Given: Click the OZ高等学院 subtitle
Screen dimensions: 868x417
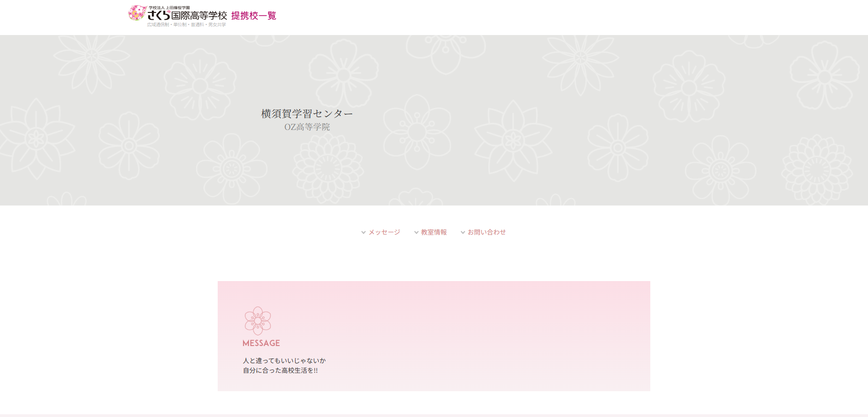Looking at the screenshot, I should pyautogui.click(x=307, y=127).
